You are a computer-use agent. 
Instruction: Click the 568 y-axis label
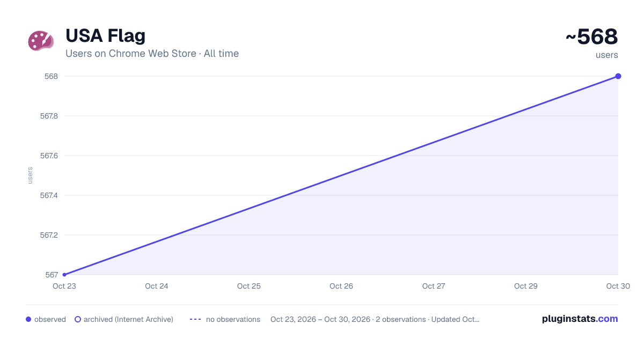point(52,76)
